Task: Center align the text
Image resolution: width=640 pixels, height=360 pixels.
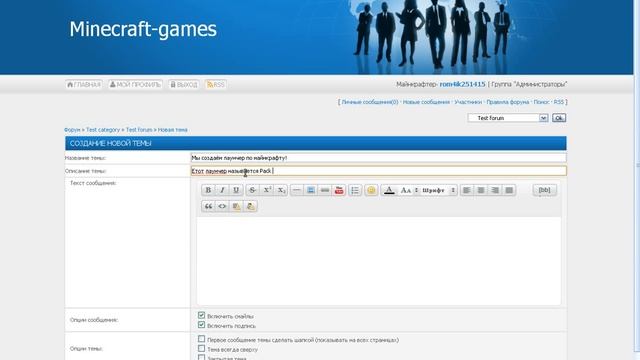Action: (481, 190)
